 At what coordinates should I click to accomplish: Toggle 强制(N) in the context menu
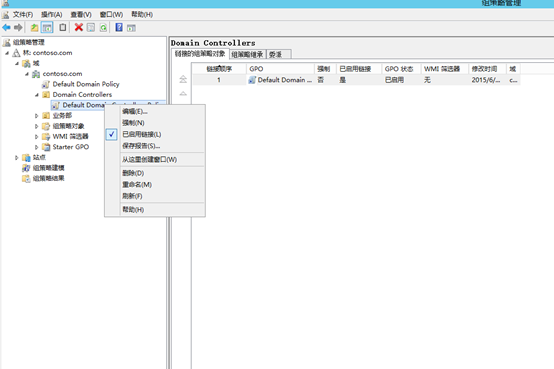(155, 123)
